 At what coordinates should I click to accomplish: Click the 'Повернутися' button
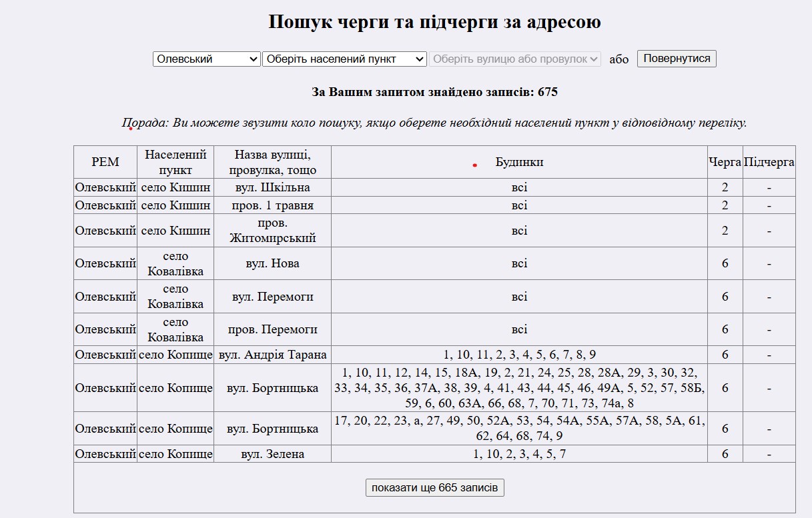pos(677,58)
